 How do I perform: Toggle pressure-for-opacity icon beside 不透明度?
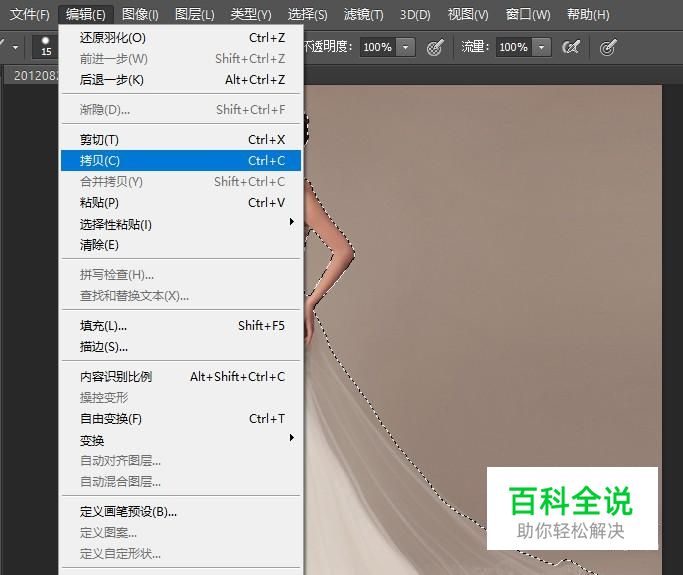tap(435, 47)
